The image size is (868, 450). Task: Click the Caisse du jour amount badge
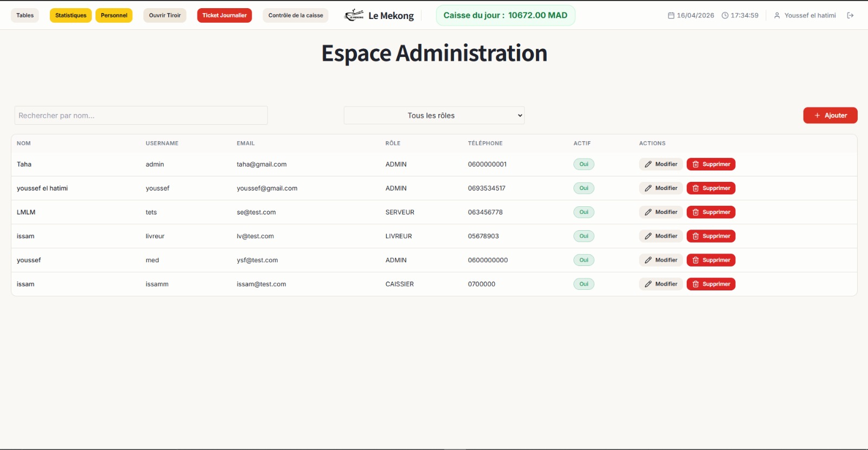[506, 15]
